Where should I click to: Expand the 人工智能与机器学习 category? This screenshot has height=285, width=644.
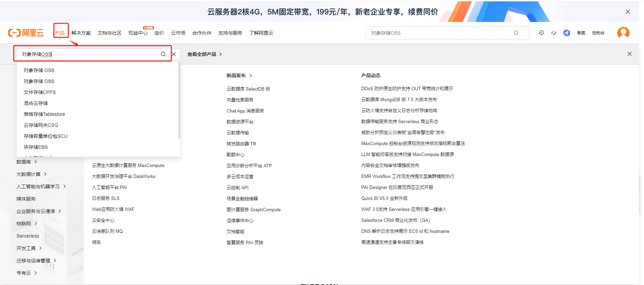(41, 187)
